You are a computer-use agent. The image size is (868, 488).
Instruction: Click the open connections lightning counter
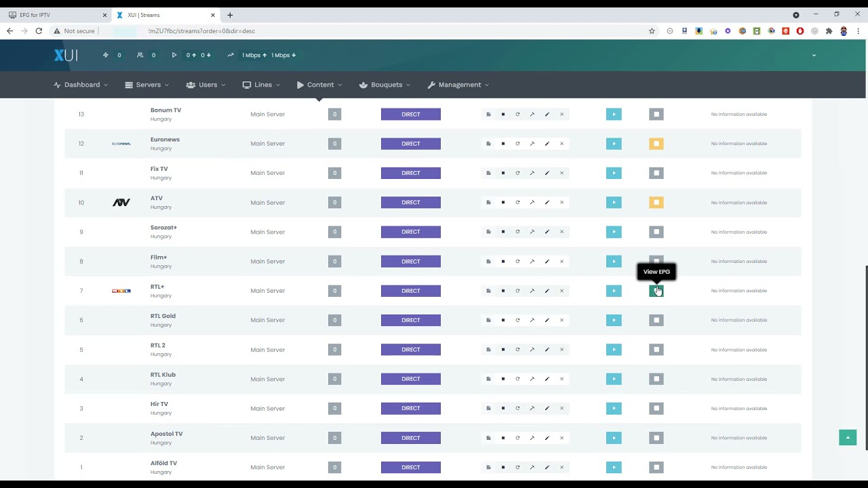(113, 56)
